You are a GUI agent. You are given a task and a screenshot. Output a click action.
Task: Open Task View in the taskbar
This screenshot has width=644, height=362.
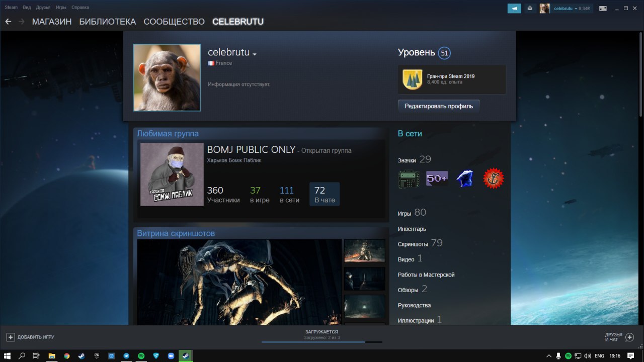36,355
